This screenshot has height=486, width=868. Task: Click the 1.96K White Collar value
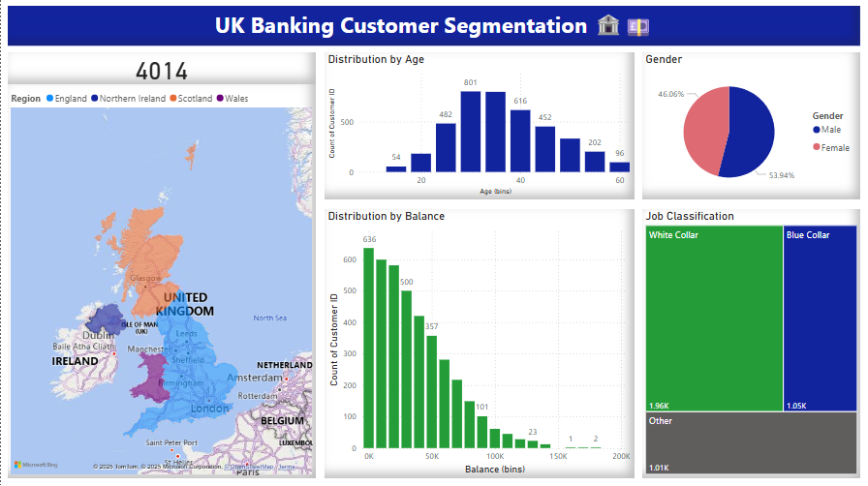coord(659,406)
